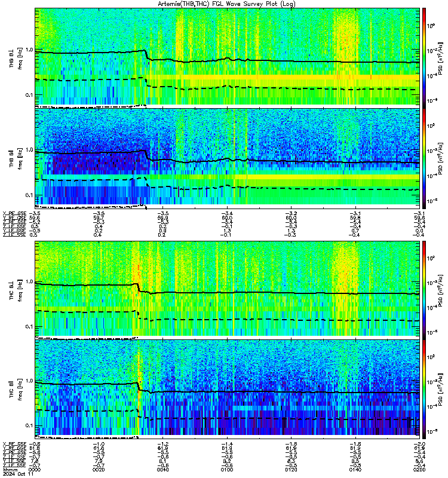Click the '0.1' frequency tick of THC B⊥ panel

coord(29,327)
